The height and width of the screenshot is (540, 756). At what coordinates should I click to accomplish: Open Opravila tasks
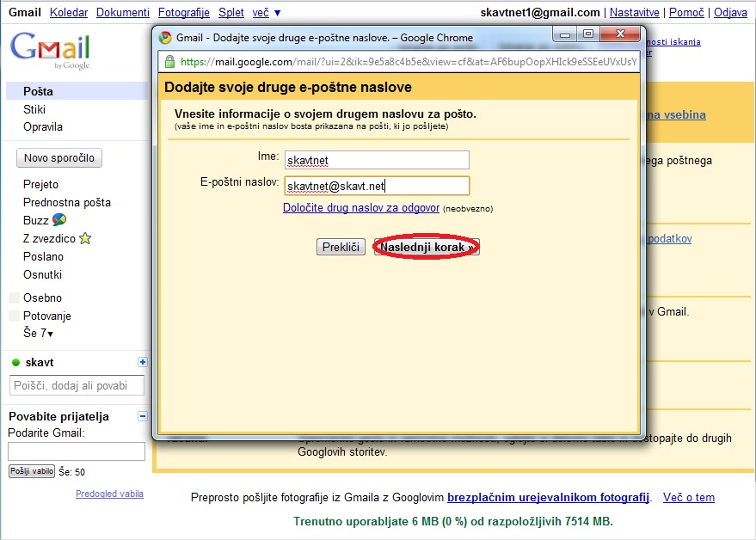tap(43, 126)
